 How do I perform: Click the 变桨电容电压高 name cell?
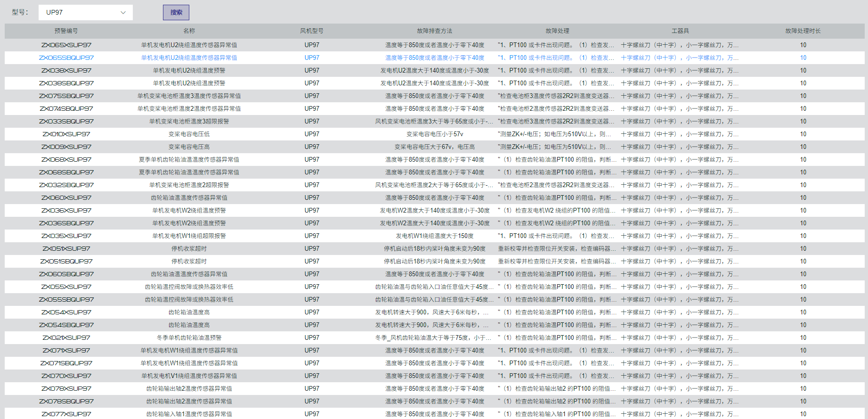point(189,147)
